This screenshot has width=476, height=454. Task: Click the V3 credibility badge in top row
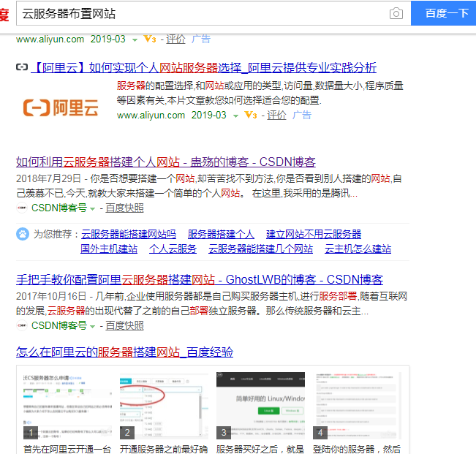[150, 39]
